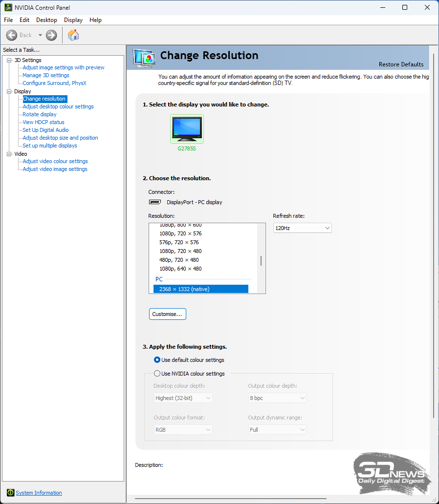Click the System Information icon

pyautogui.click(x=10, y=493)
